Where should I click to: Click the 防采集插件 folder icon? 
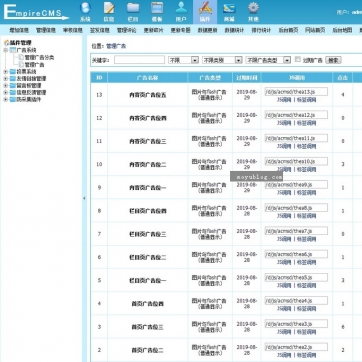pos(13,99)
